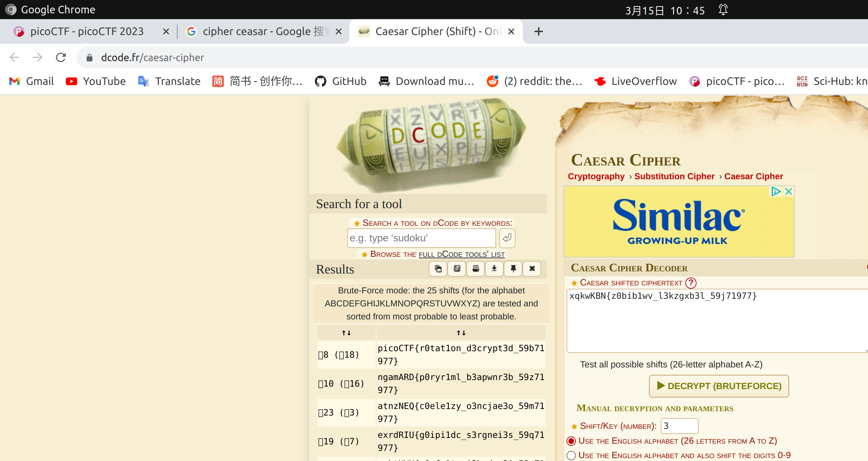Click the Decrypt (Bruteforce) button
This screenshot has height=461, width=868.
tap(719, 386)
